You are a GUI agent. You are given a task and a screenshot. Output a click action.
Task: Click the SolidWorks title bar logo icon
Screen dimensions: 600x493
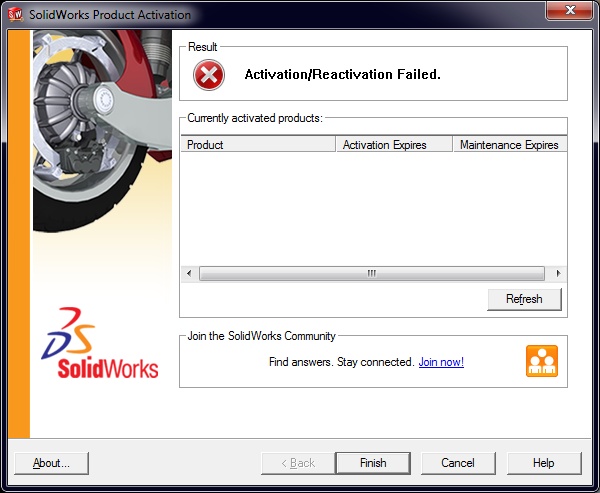(15, 15)
